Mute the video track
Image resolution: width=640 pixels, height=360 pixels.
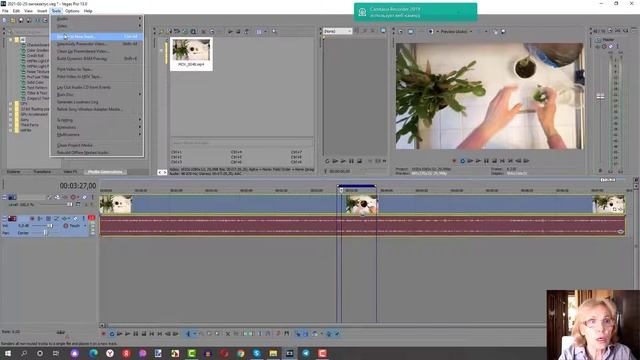[85, 197]
